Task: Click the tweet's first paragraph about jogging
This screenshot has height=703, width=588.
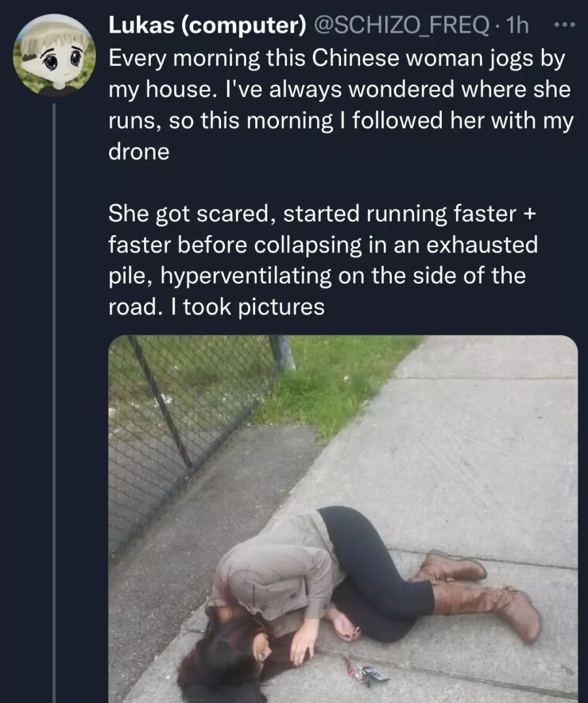Action: tap(339, 104)
